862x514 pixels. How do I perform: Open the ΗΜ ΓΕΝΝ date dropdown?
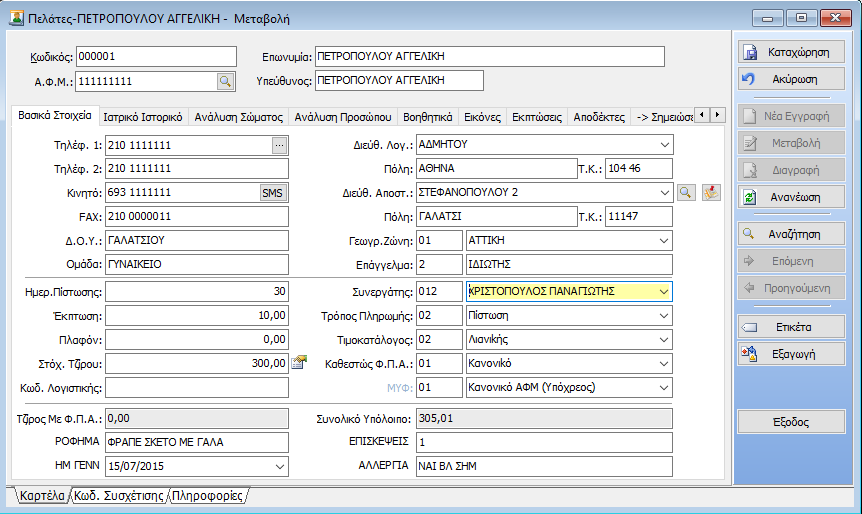tap(280, 467)
